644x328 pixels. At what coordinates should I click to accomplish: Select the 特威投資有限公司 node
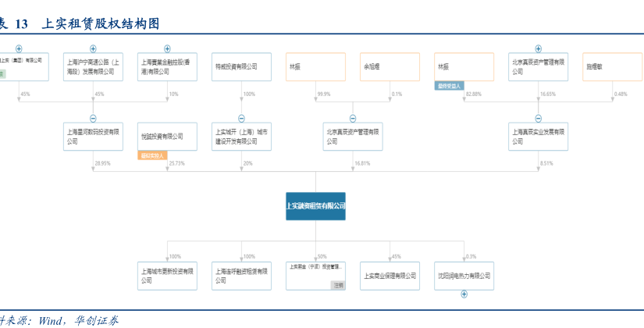pyautogui.click(x=241, y=66)
